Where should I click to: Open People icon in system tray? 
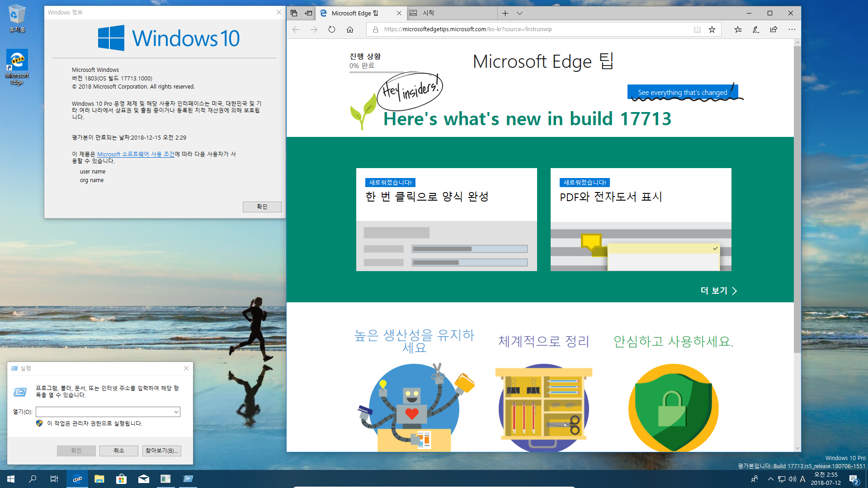754,479
